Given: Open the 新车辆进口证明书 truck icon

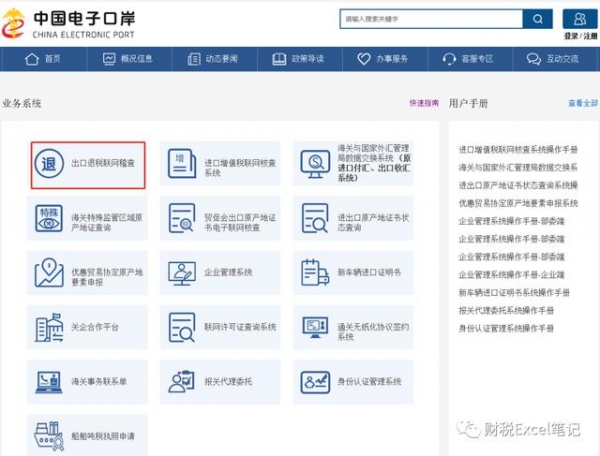Looking at the screenshot, I should tap(315, 272).
